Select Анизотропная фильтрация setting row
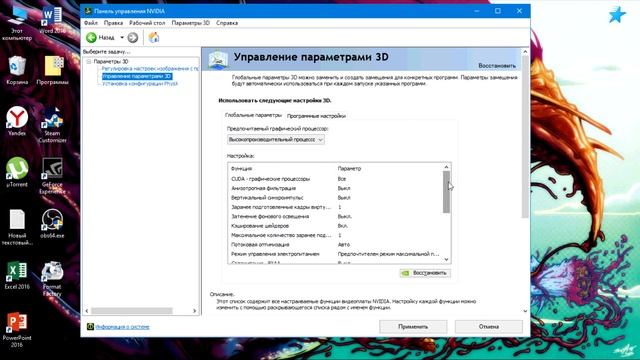 pos(336,188)
